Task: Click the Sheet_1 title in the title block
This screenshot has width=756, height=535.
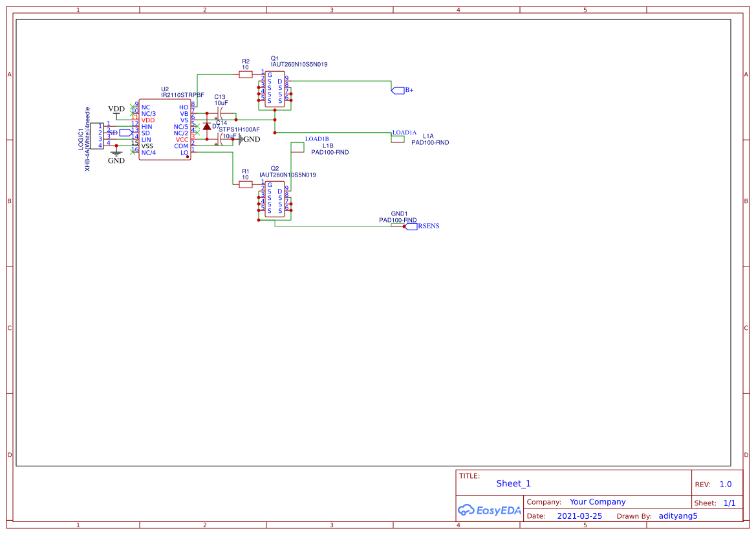Action: [x=513, y=483]
